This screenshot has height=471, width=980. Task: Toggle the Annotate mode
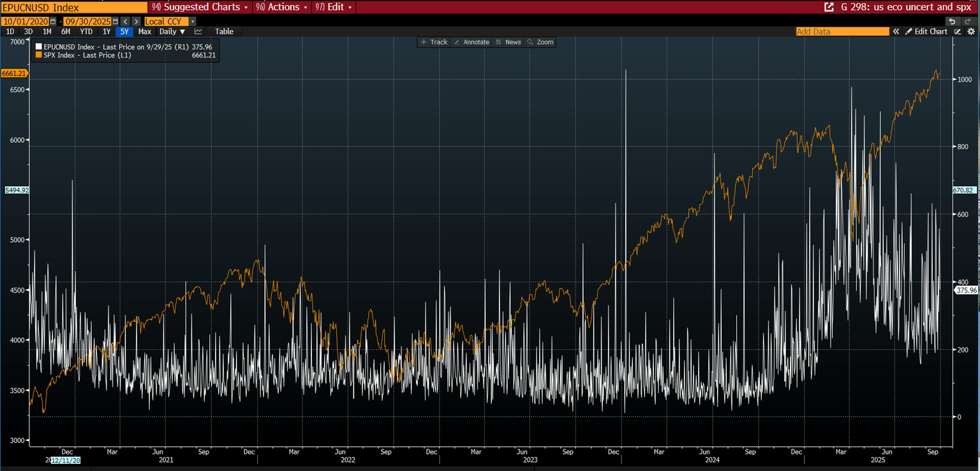[471, 42]
